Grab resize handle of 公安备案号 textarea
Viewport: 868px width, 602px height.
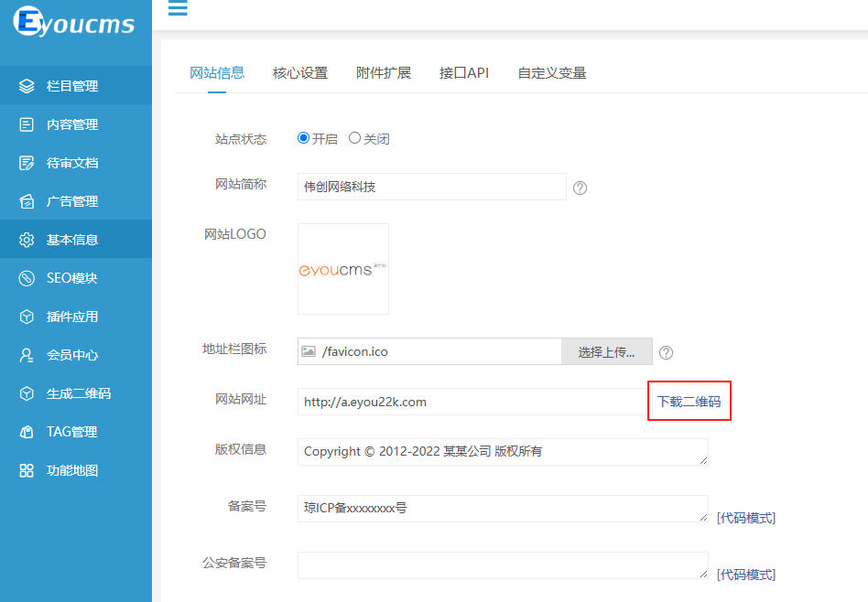pyautogui.click(x=703, y=574)
